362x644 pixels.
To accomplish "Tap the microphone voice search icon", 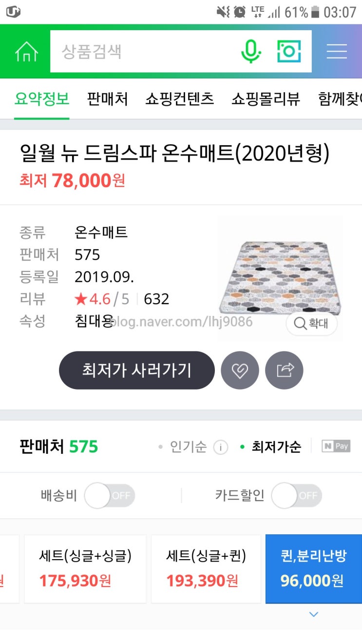I will coord(251,51).
